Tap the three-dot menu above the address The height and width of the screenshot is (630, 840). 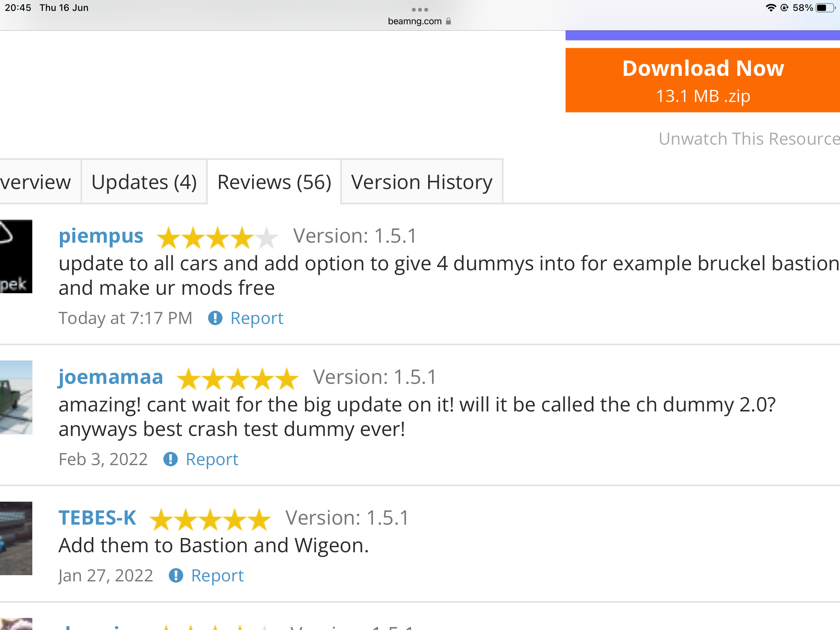pyautogui.click(x=420, y=9)
